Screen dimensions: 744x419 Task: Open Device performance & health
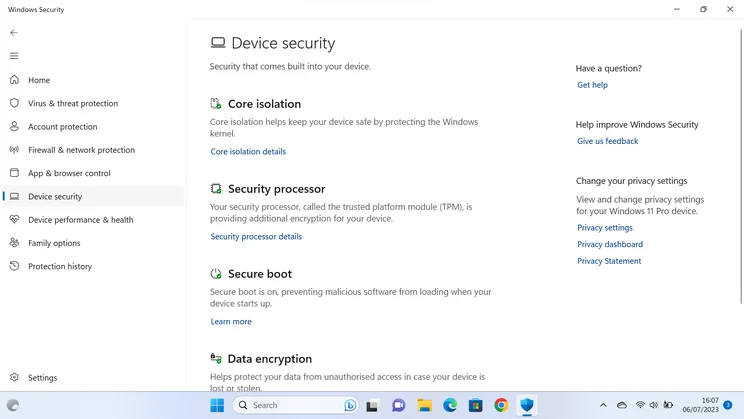(80, 220)
